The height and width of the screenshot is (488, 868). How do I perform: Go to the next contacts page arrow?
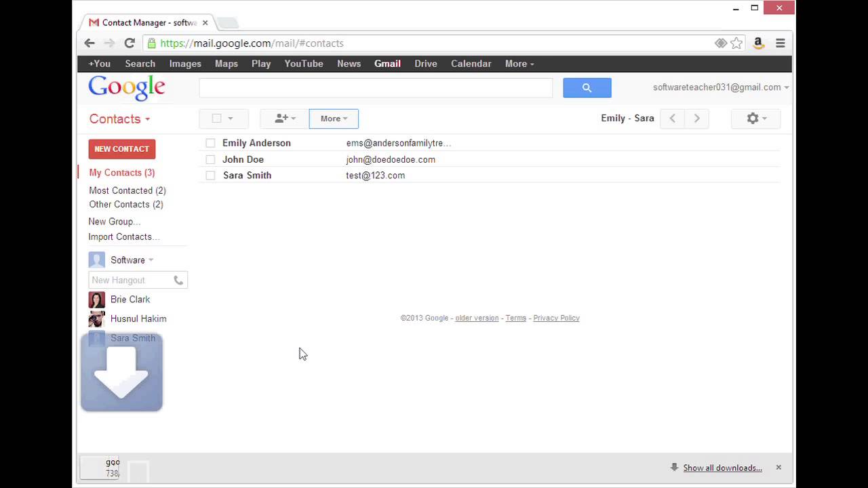pyautogui.click(x=696, y=118)
